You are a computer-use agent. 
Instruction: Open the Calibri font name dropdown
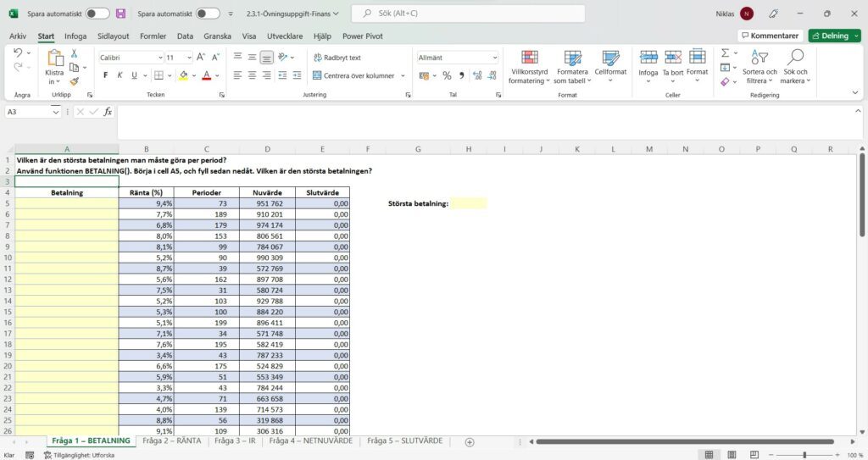click(160, 58)
